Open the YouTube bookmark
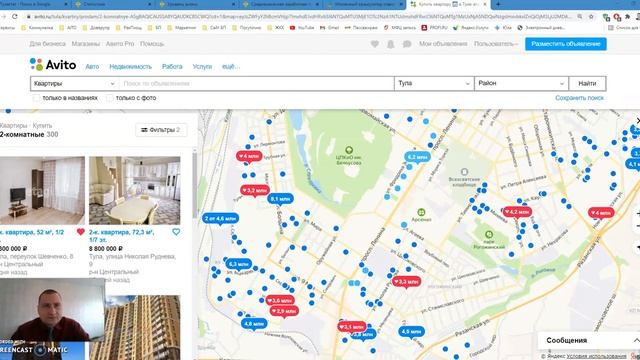The image size is (640, 360). click(x=302, y=28)
